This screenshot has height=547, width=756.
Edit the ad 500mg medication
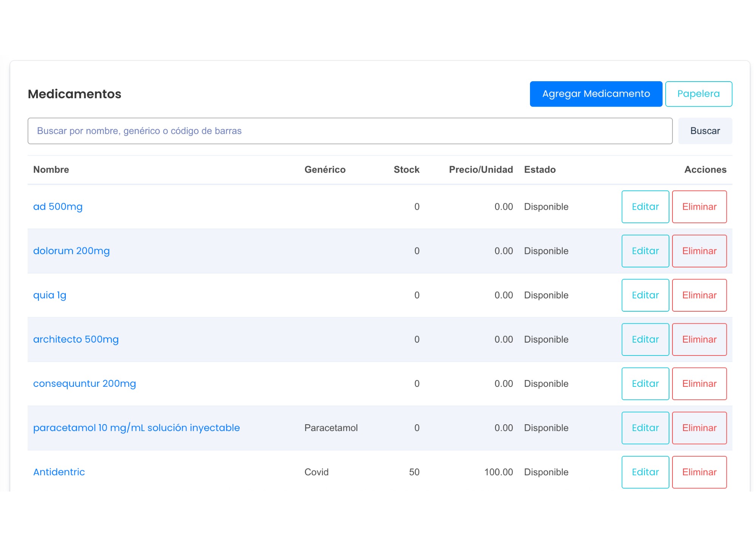tap(645, 207)
